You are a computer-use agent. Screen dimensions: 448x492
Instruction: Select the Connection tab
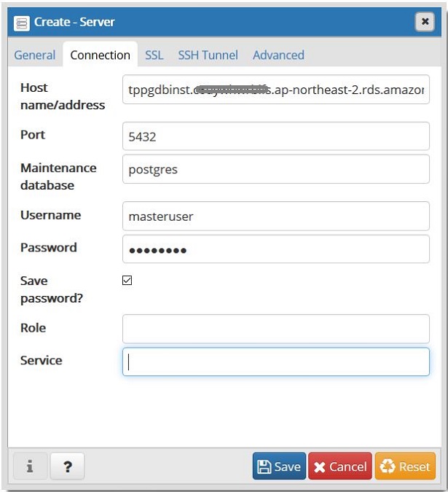tap(100, 55)
